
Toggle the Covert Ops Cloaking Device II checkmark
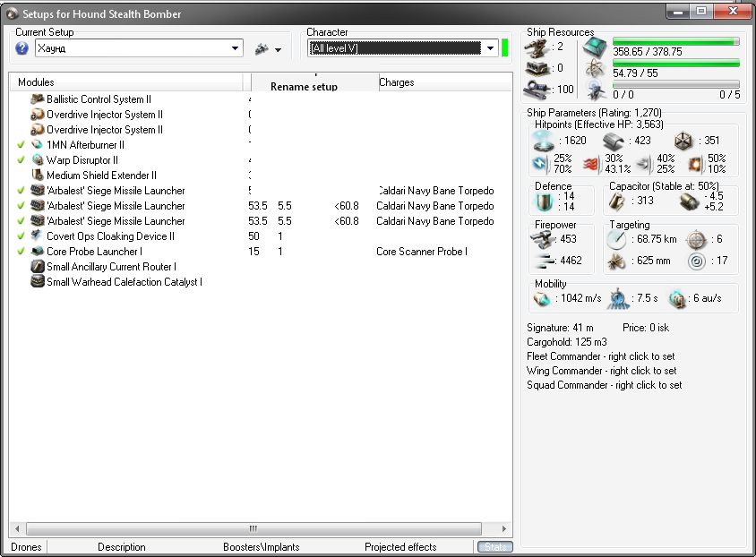tap(21, 236)
